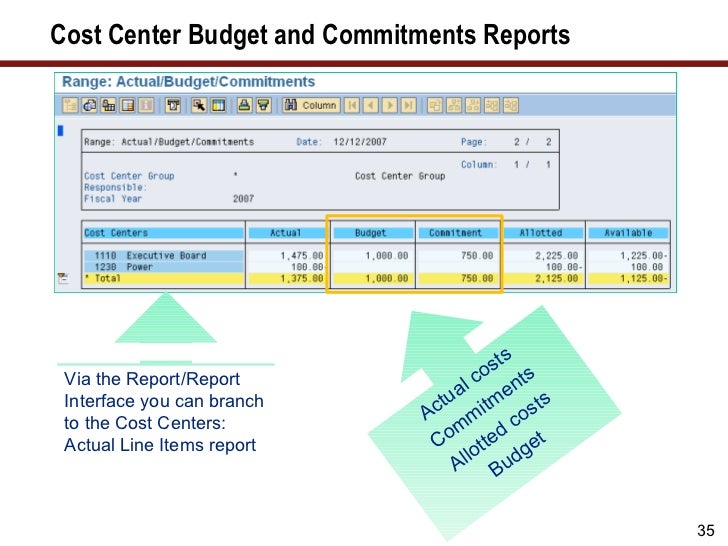
Task: Click the Column find button with binoculars
Action: [x=311, y=105]
